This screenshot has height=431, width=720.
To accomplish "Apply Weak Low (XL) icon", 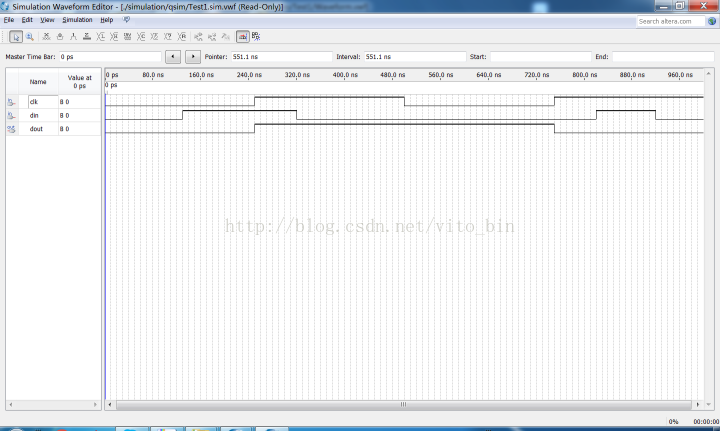I will click(101, 37).
